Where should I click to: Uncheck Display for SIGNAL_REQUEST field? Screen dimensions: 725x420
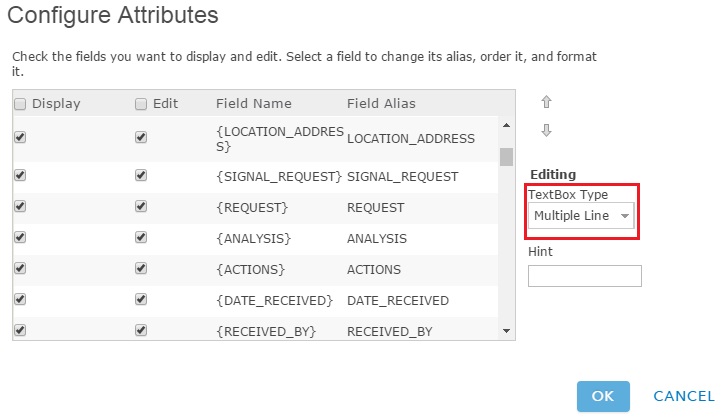(x=20, y=175)
